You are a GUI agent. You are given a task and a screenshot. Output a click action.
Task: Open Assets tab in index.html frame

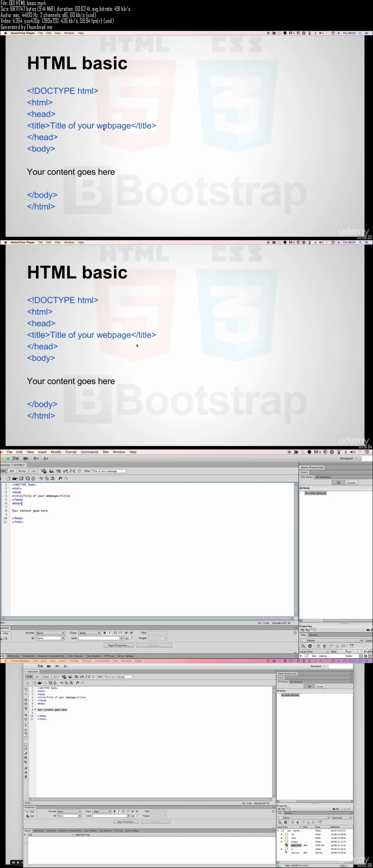click(288, 813)
